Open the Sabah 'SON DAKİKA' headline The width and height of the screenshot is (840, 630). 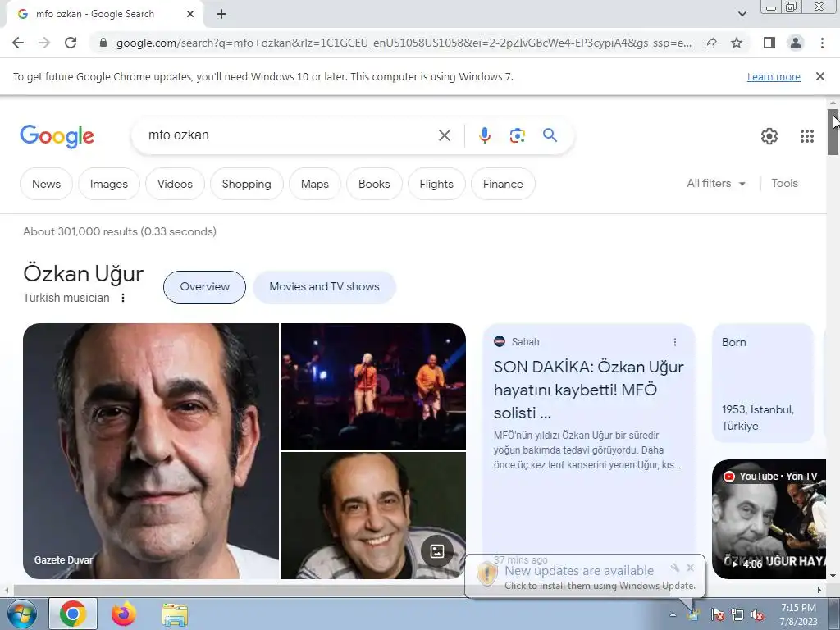tap(589, 390)
